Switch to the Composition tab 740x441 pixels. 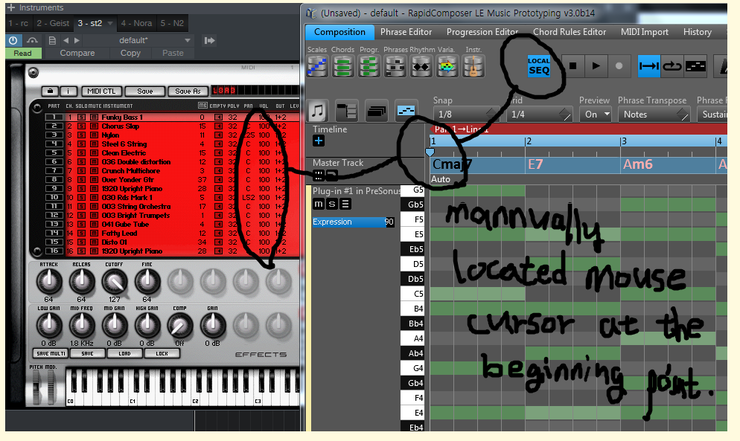[340, 32]
